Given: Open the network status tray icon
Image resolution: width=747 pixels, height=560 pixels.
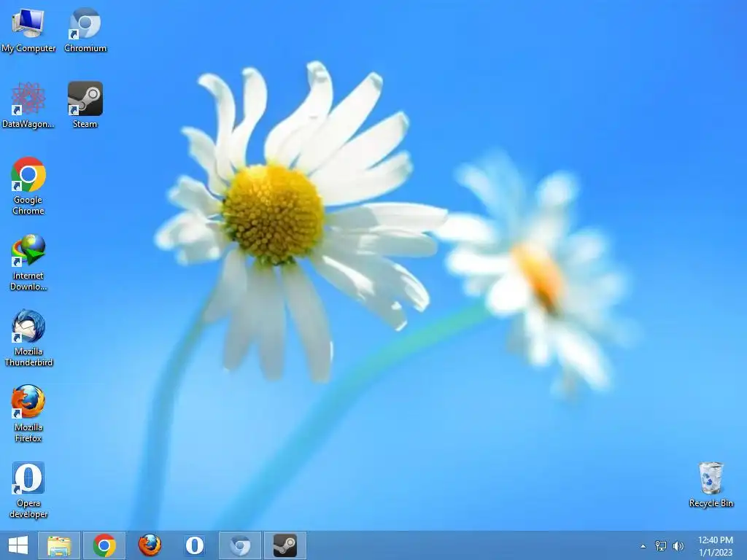Looking at the screenshot, I should tap(661, 545).
